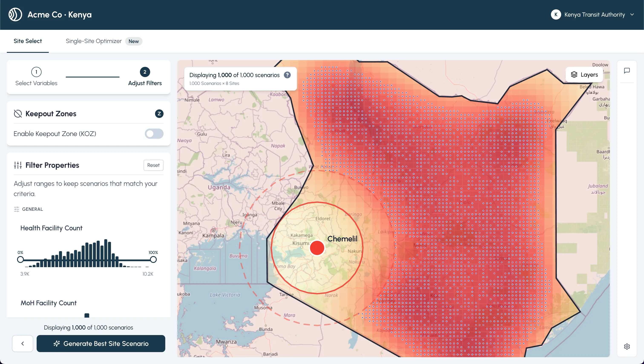644x364 pixels.
Task: Expand the Kenya Transit Authority account menu
Action: (632, 14)
